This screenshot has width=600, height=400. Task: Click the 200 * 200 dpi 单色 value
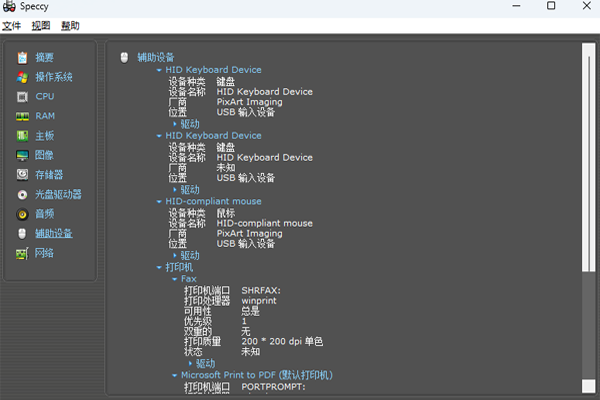coord(282,341)
